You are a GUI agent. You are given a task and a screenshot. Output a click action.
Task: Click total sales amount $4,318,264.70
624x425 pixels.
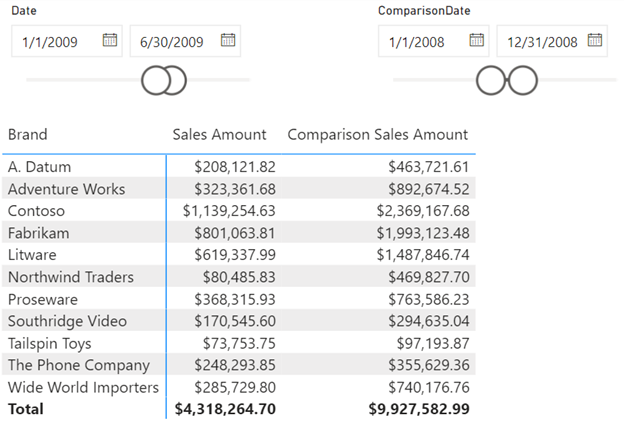[225, 409]
